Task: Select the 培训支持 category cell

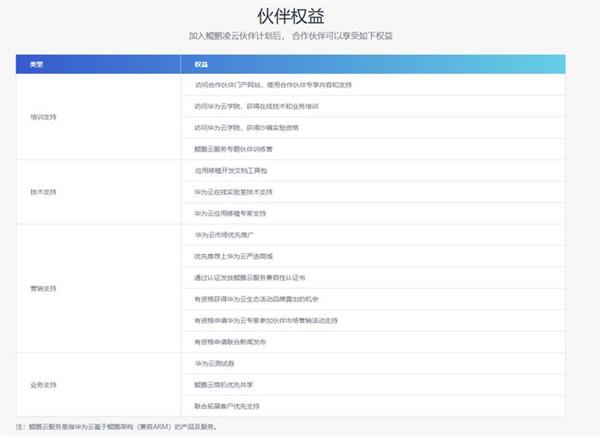Action: click(x=44, y=117)
